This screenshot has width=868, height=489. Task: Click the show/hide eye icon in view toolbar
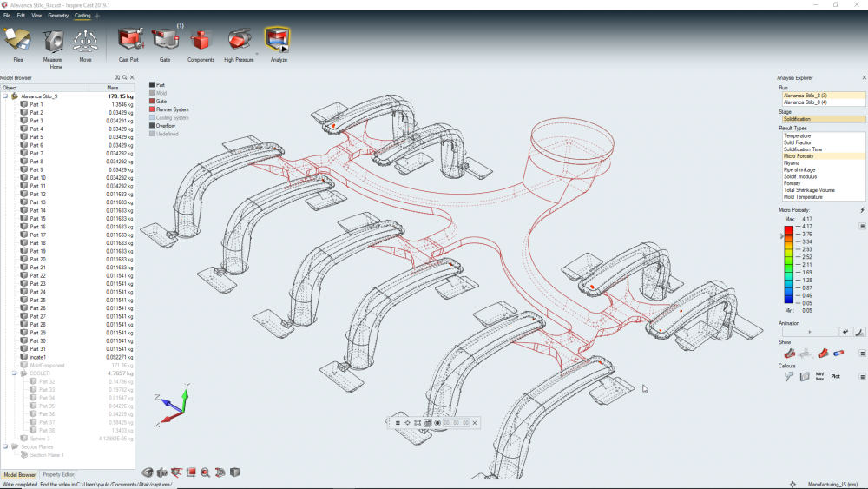[x=148, y=472]
